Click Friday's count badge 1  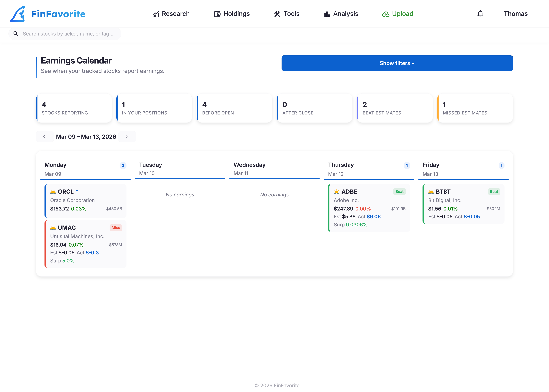coord(501,165)
